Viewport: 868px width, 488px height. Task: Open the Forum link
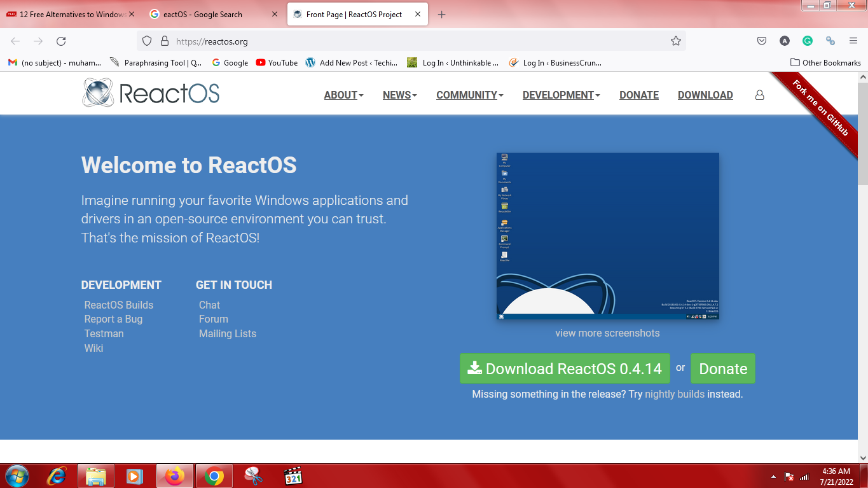(213, 319)
